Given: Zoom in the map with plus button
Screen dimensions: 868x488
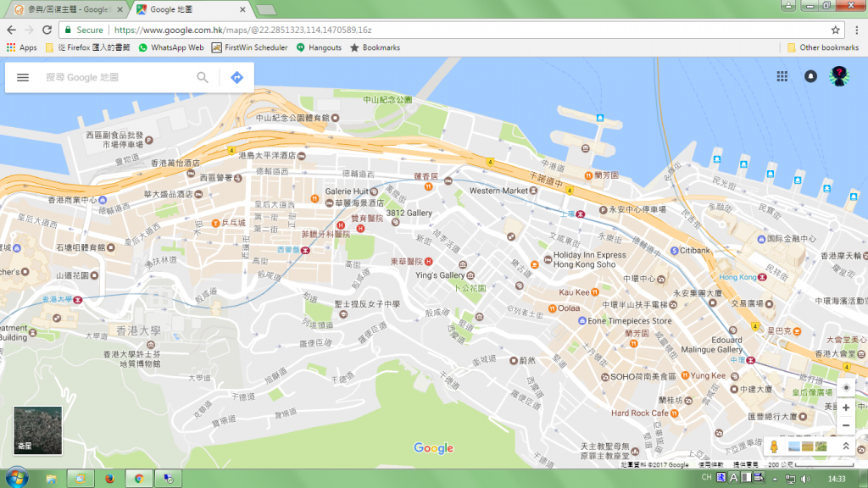Looking at the screenshot, I should pyautogui.click(x=845, y=408).
